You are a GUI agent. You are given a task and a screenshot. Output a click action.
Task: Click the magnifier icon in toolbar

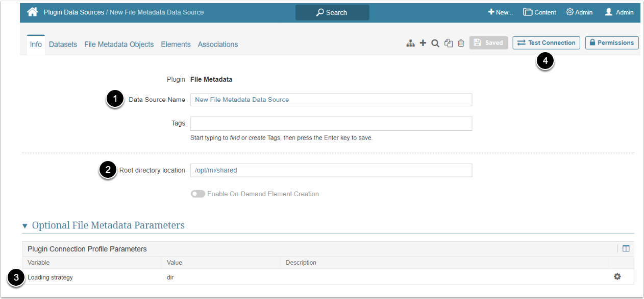[435, 43]
